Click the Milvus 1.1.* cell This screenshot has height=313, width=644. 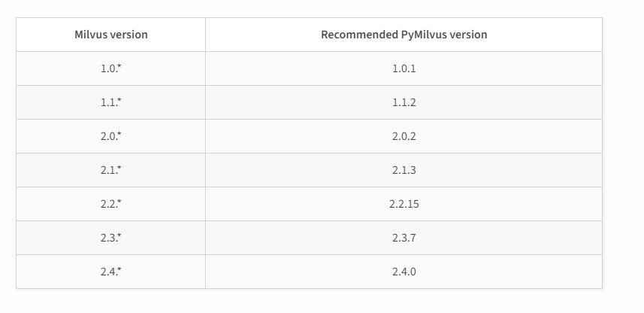110,102
